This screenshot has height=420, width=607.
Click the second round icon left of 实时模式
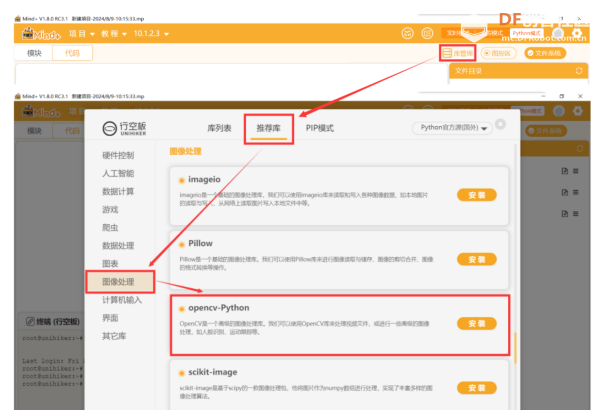[427, 33]
